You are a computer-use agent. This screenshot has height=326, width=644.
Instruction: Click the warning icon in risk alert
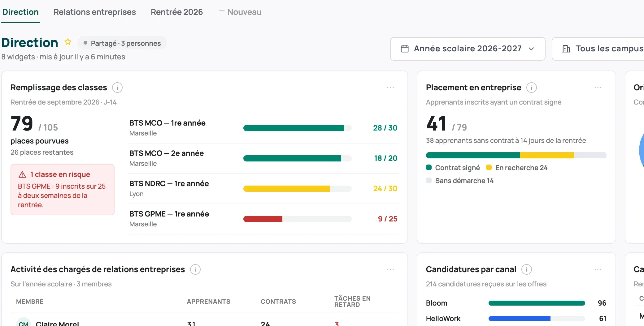click(x=22, y=175)
